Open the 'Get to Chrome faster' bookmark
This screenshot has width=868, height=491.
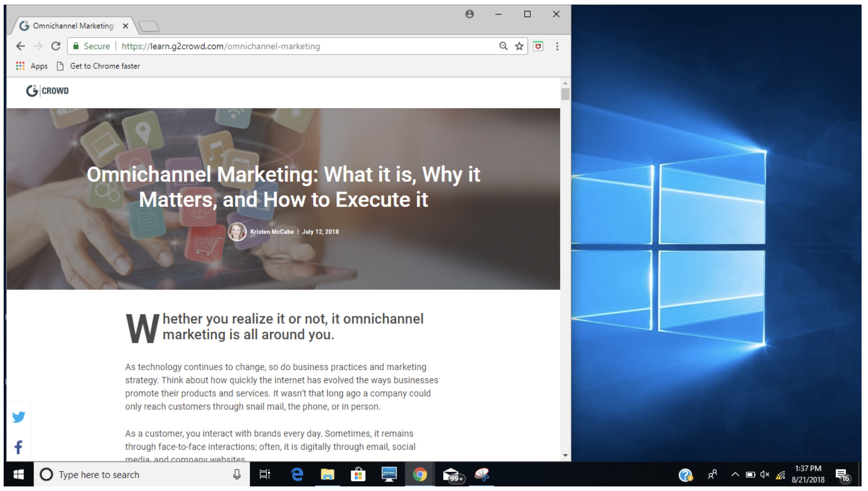click(x=99, y=66)
